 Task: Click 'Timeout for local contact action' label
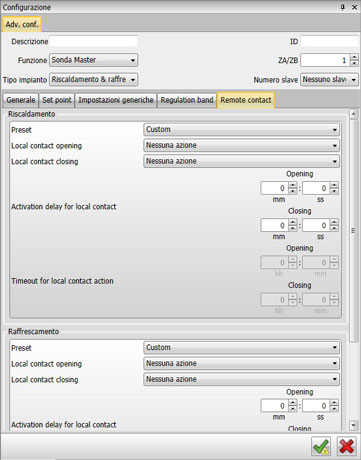click(x=62, y=281)
